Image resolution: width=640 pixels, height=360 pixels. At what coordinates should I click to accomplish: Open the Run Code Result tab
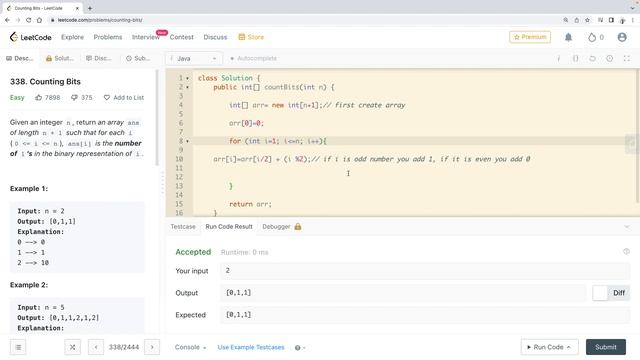click(x=229, y=227)
